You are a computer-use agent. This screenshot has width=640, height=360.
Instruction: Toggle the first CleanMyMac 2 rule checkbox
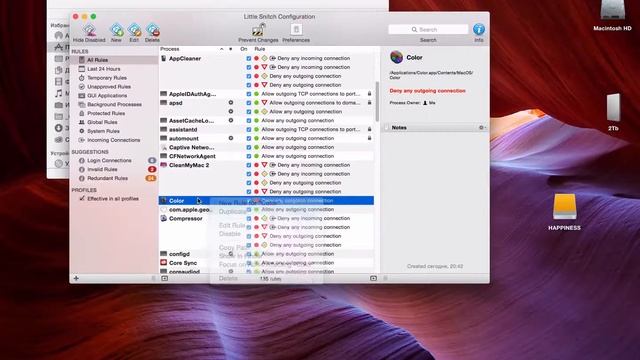click(249, 165)
